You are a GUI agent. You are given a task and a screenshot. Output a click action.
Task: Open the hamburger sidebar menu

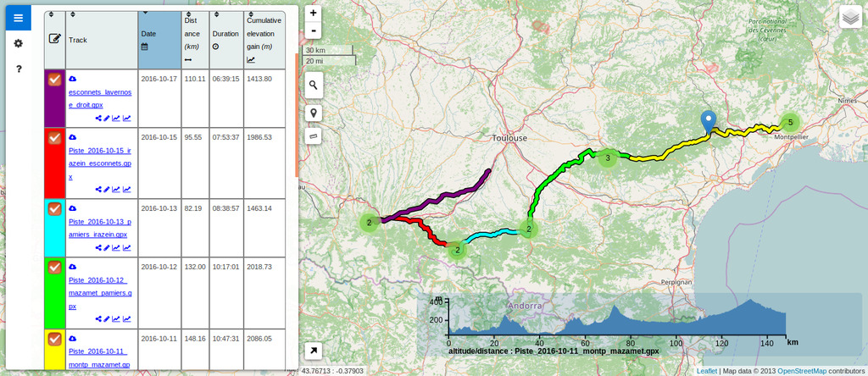coord(19,18)
